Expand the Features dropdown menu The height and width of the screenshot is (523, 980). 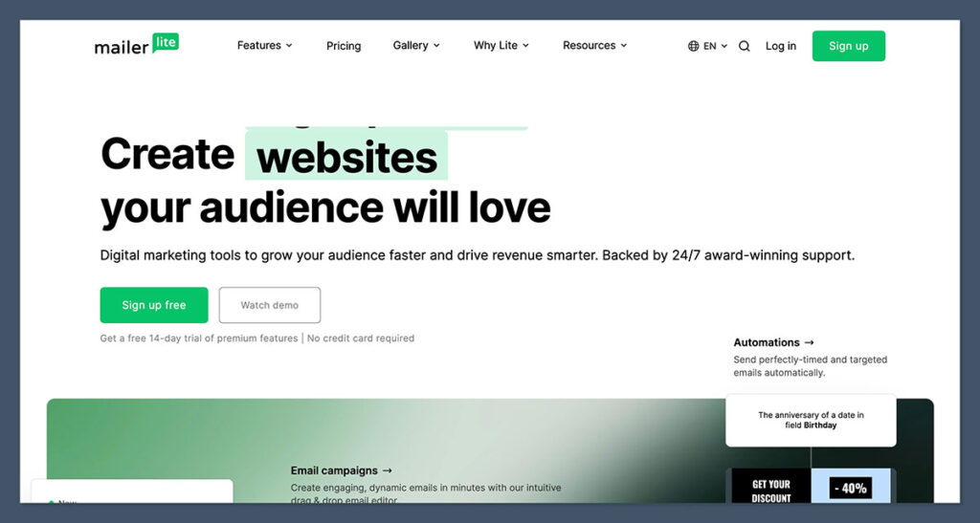click(264, 45)
